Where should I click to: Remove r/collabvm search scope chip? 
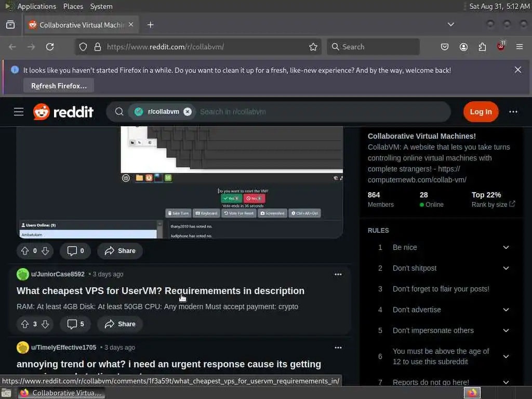tap(187, 112)
